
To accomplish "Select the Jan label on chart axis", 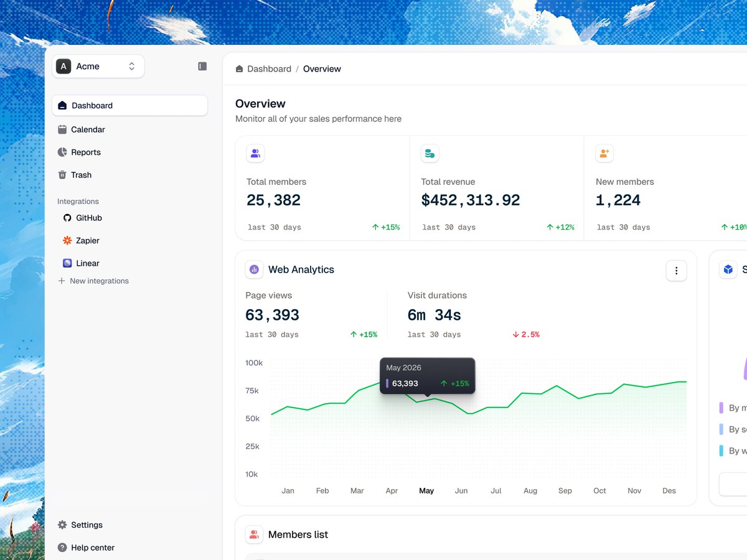I will [x=288, y=491].
